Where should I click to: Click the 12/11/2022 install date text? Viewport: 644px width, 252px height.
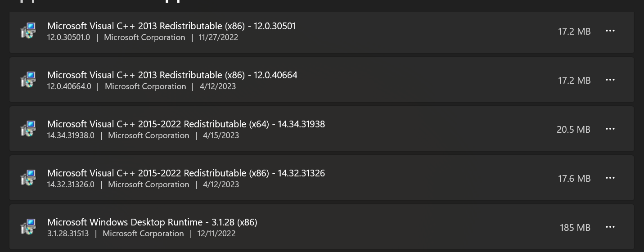(x=216, y=234)
